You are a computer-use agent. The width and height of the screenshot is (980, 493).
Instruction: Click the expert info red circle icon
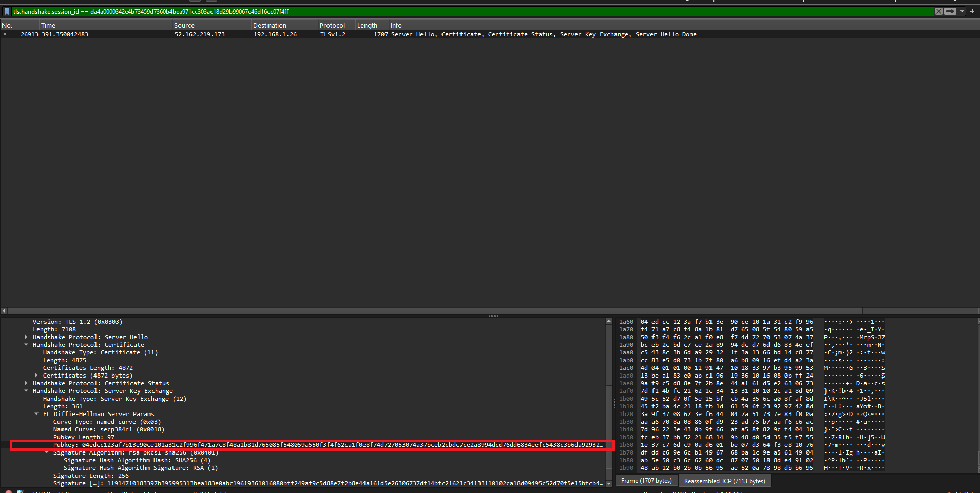9,491
